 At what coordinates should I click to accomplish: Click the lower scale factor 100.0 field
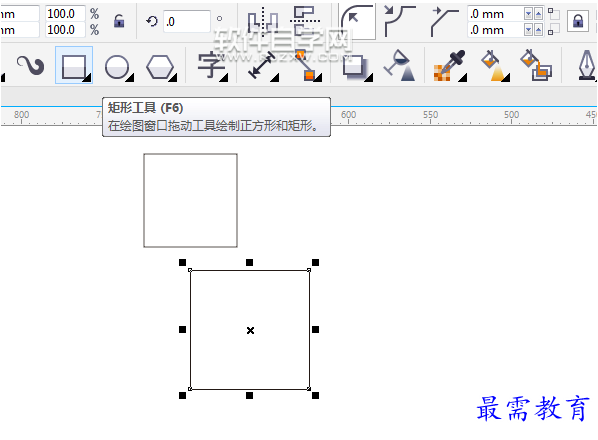[65, 30]
